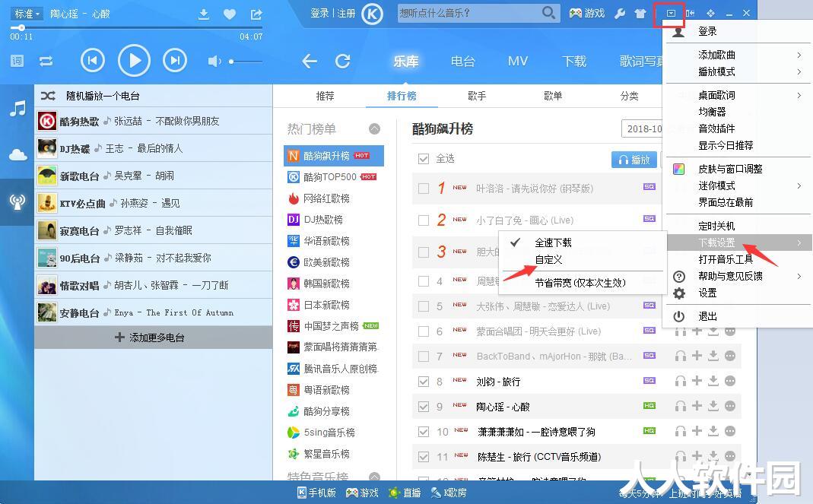Uncheck song 10 潇潇潇潇如
Screen dimensions: 813x504
[x=424, y=432]
